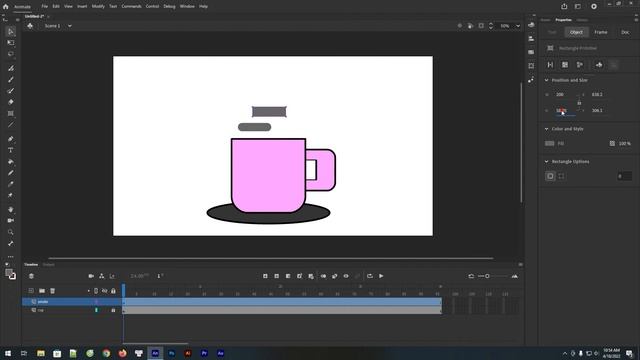640x360 pixels.
Task: Click the Fill color swatch
Action: point(549,143)
